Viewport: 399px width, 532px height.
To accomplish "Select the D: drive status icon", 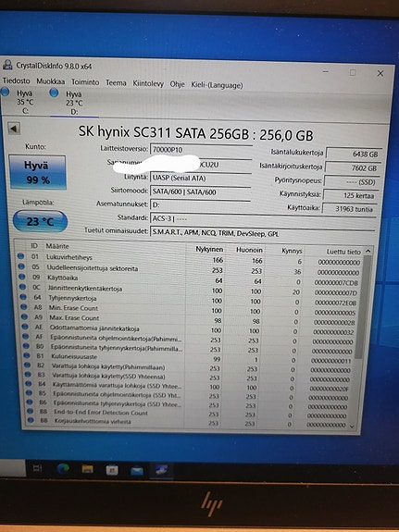I will [x=54, y=93].
